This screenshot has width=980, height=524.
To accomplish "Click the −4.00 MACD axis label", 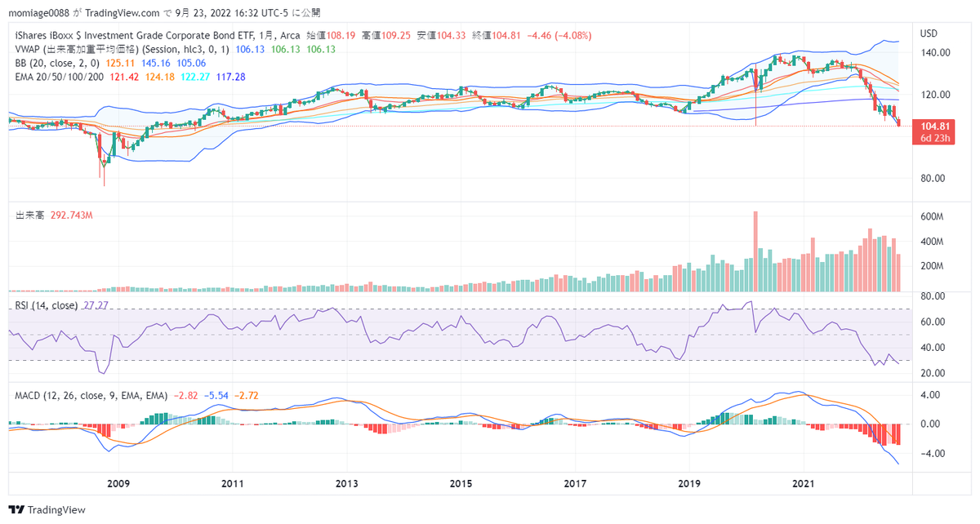I will (x=933, y=454).
